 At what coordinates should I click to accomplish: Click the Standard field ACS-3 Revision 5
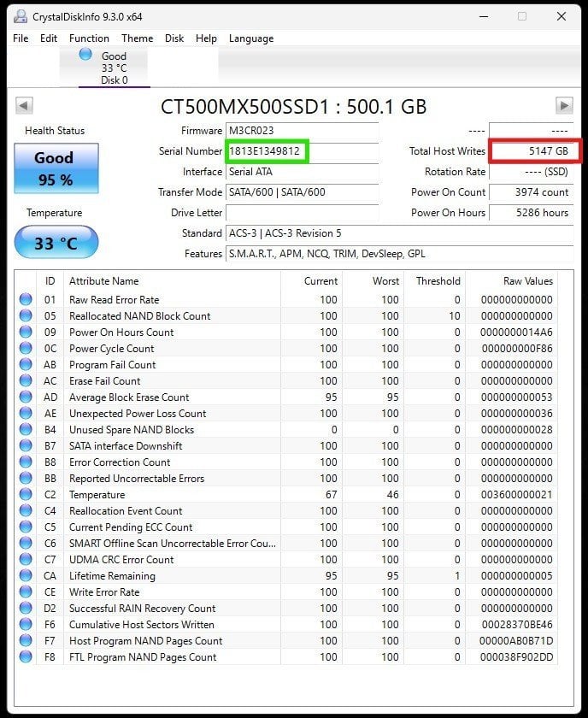pyautogui.click(x=399, y=233)
